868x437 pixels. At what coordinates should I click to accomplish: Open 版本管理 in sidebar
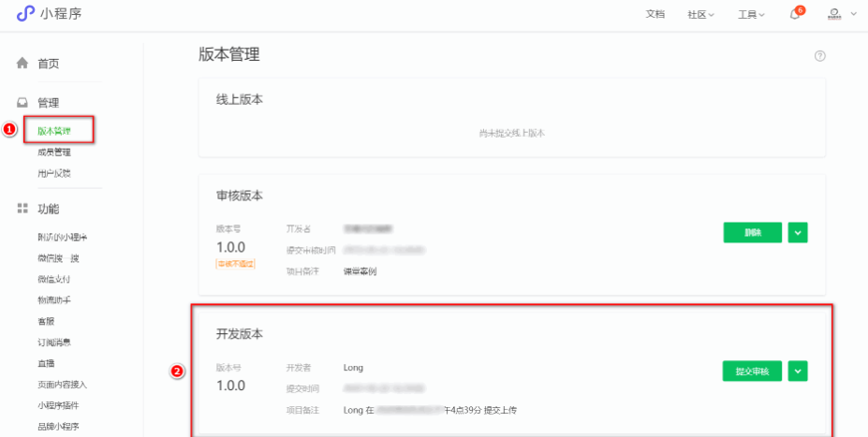coord(54,131)
